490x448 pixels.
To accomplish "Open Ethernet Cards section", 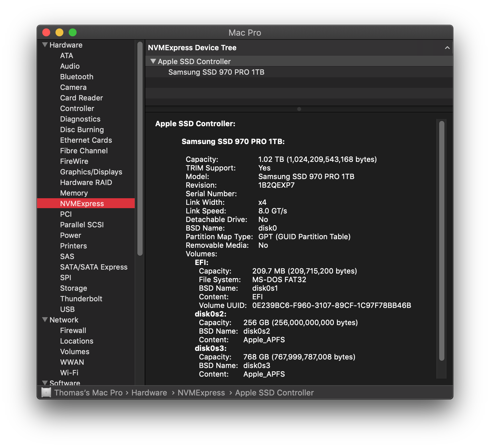I will (x=86, y=140).
